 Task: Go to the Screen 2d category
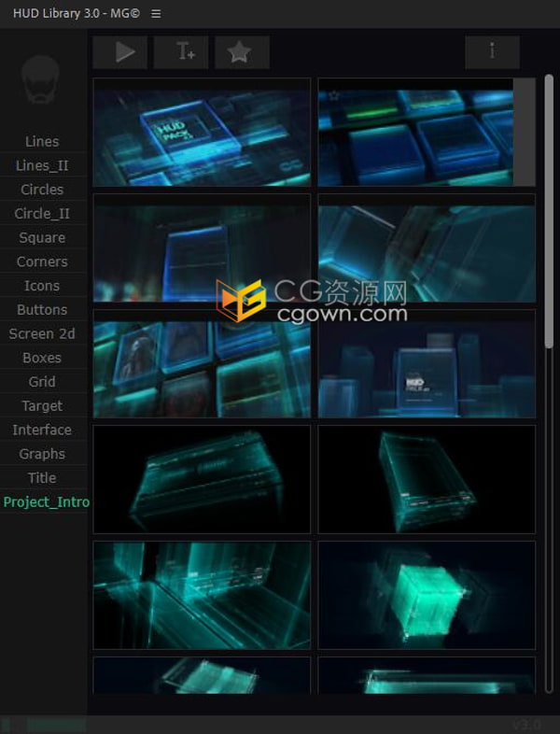[x=42, y=334]
